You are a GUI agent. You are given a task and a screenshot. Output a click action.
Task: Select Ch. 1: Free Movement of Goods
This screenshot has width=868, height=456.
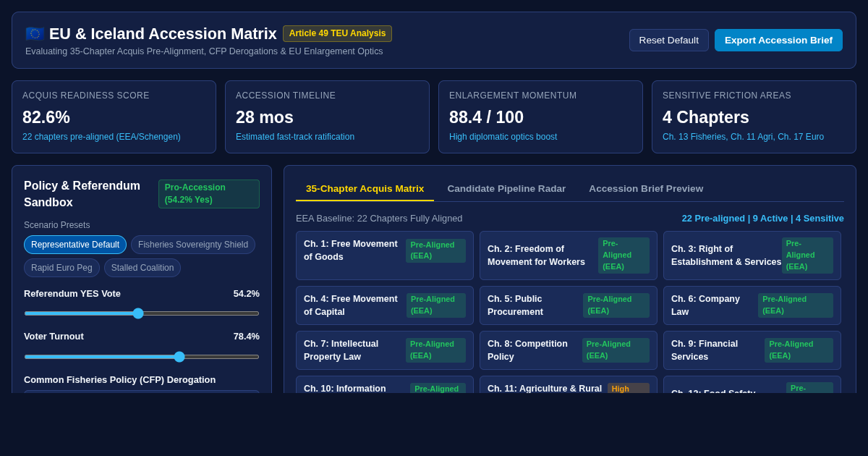(x=385, y=256)
